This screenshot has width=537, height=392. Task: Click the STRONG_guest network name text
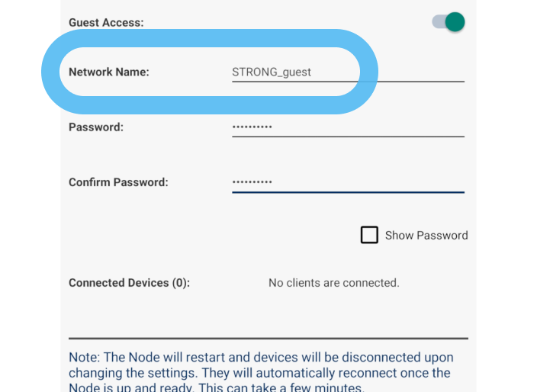(x=272, y=72)
